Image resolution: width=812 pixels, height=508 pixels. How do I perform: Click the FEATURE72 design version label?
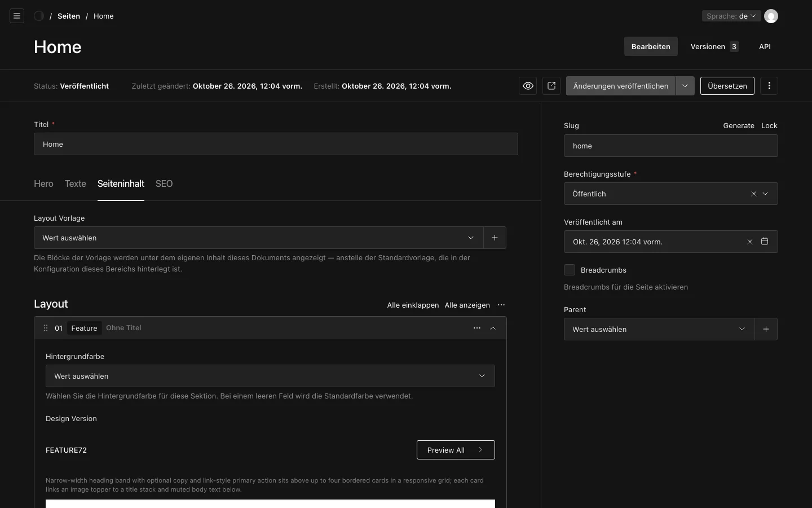coord(67,450)
